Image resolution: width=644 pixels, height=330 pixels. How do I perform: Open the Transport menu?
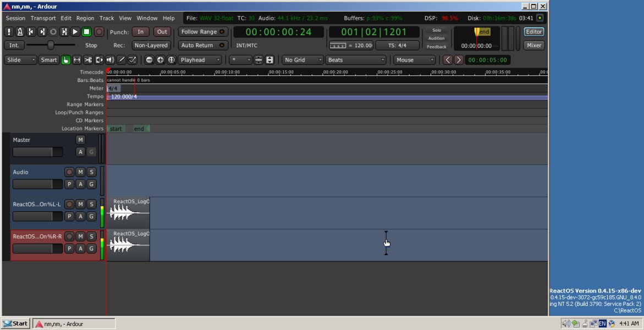43,18
